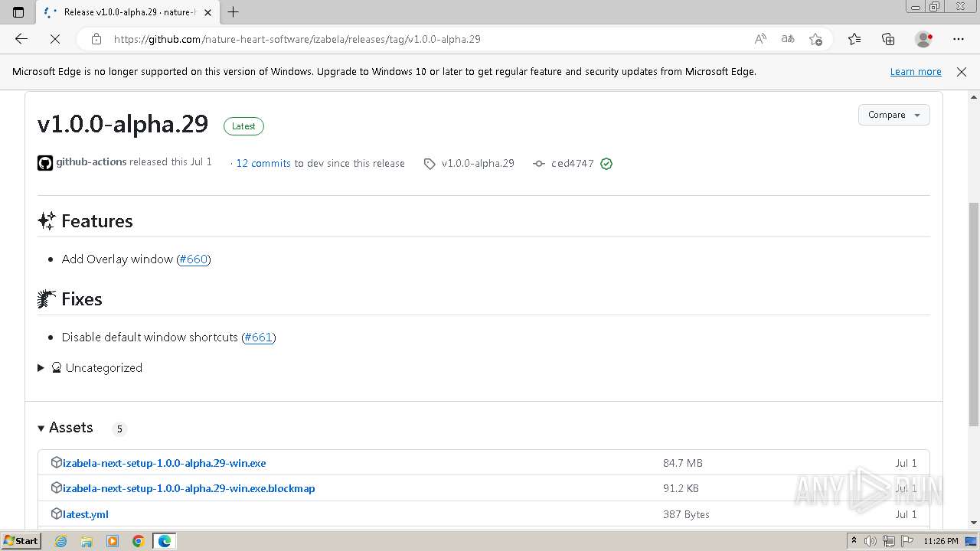The image size is (980, 551).
Task: Open Edge settings and more menu
Action: [959, 39]
